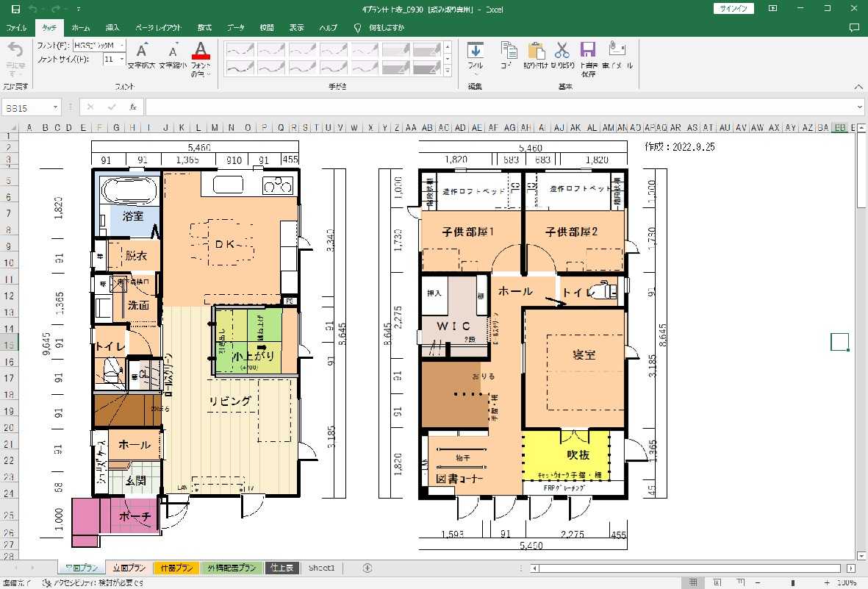Switch to Page Layout view in the status bar

pos(717,582)
